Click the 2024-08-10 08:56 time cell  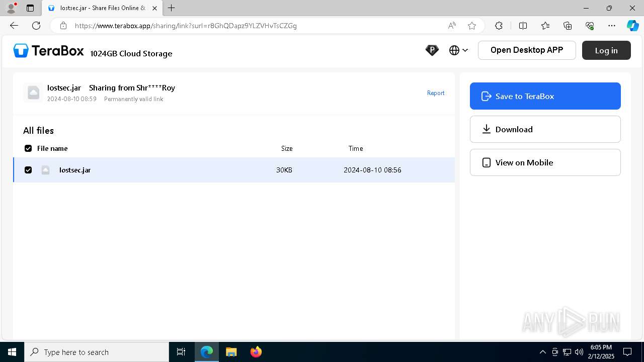tap(372, 170)
